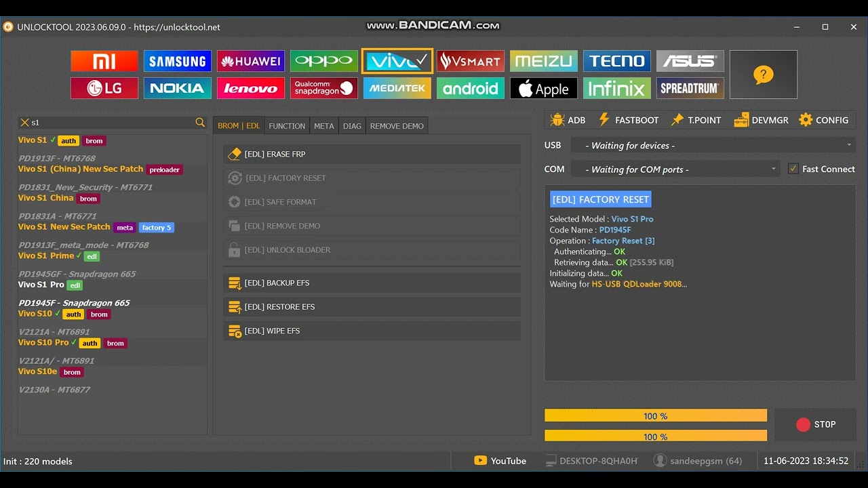
Task: Switch to the BROM | EDL tab
Action: [x=239, y=125]
